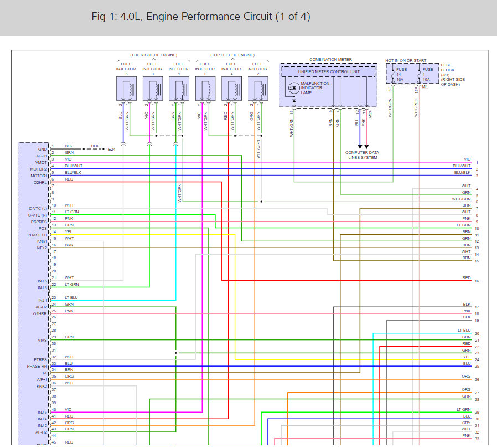
Task: Click the INJ 3 pin label
Action: pos(43,288)
